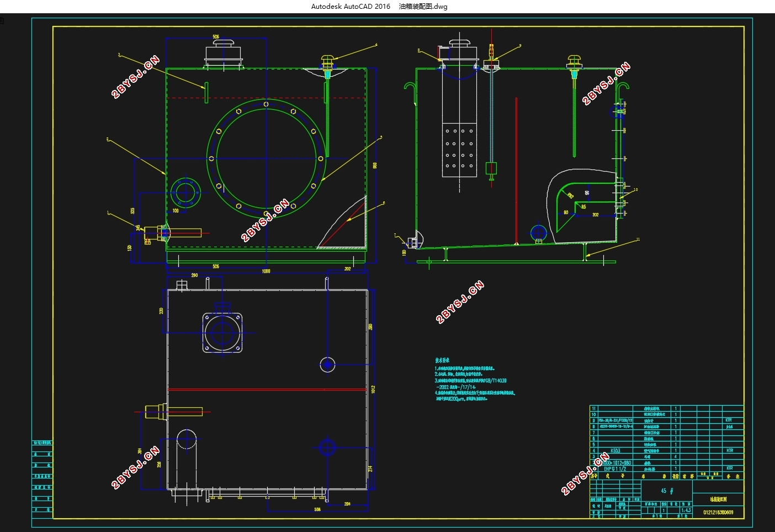Select the small round flange labeled '100' in the front view
The height and width of the screenshot is (532, 775).
pos(185,192)
